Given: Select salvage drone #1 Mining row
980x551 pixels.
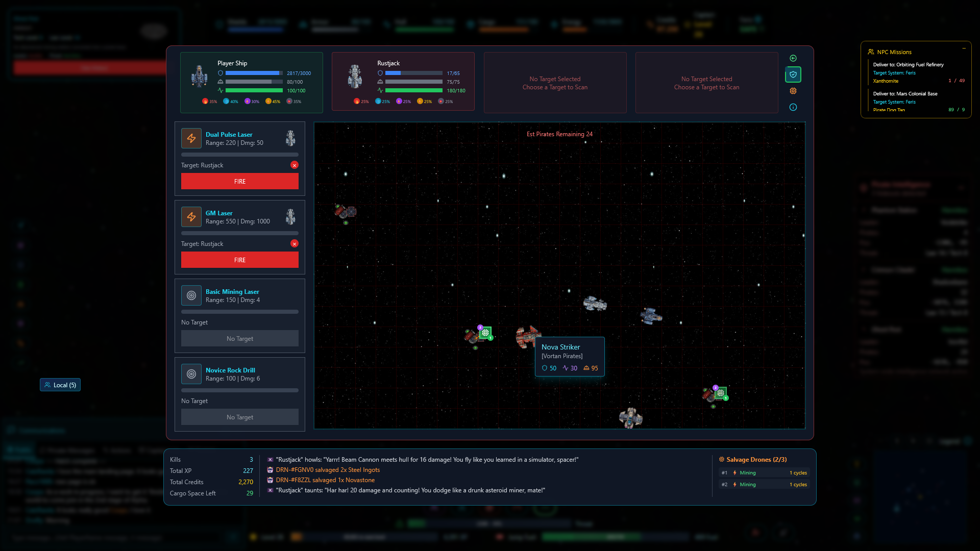Looking at the screenshot, I should (x=764, y=473).
